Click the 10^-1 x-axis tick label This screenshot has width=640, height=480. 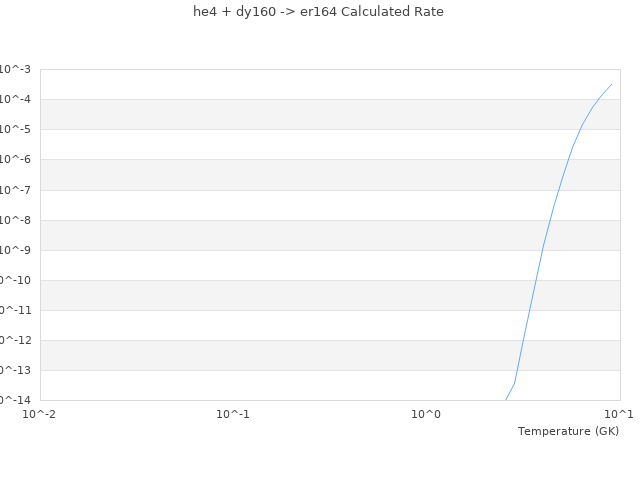pos(233,414)
